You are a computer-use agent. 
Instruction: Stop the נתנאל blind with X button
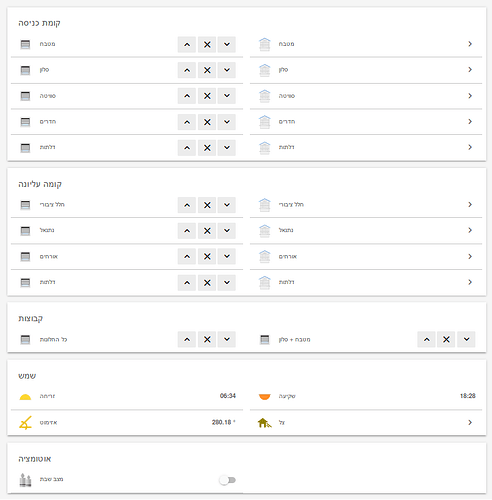(207, 231)
